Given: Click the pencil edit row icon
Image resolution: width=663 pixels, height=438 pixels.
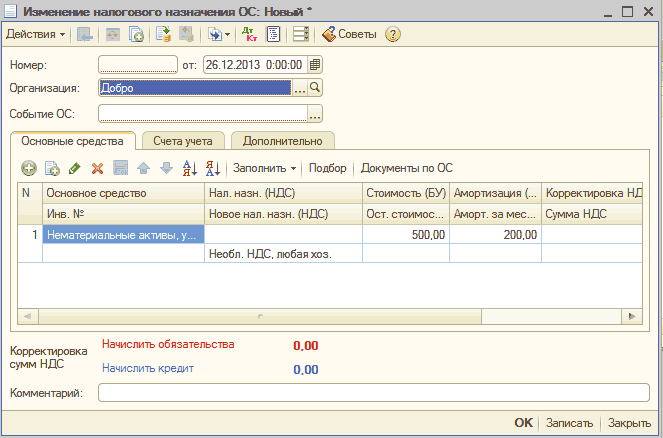Looking at the screenshot, I should click(x=74, y=169).
